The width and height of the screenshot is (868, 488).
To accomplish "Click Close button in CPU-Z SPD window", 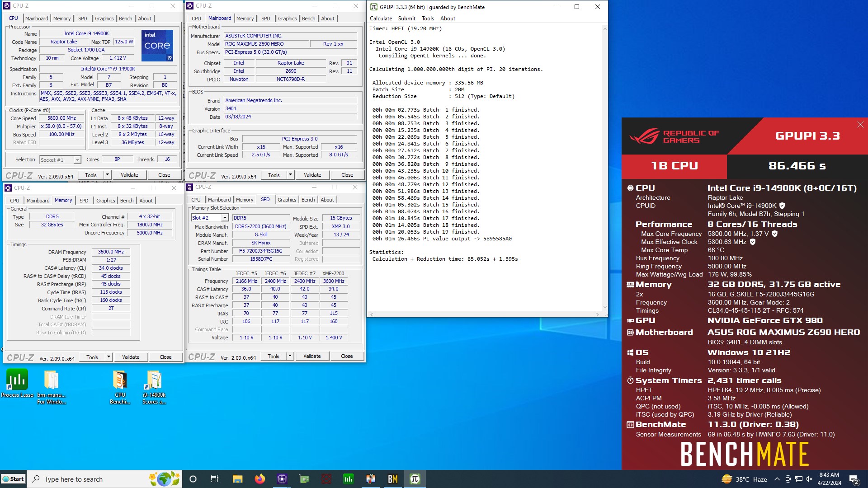I will pos(347,356).
